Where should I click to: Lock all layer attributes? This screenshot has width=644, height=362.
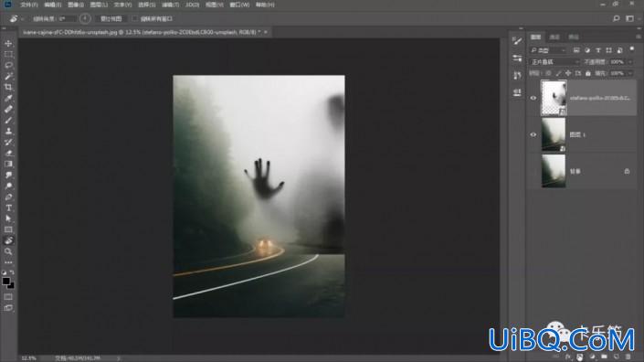587,73
